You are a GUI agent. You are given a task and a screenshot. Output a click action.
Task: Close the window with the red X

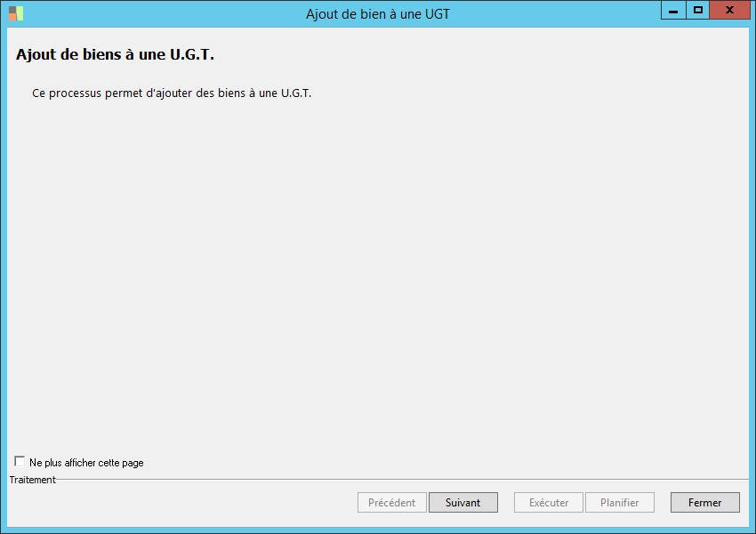click(x=729, y=10)
